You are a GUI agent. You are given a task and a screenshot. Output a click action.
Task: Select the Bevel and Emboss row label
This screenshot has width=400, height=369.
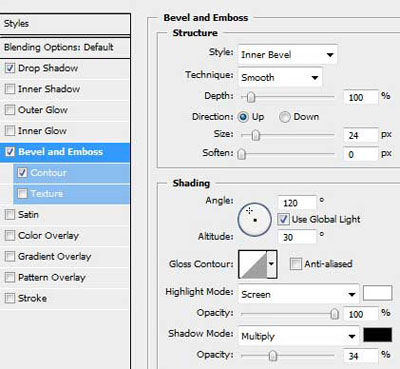click(x=60, y=152)
